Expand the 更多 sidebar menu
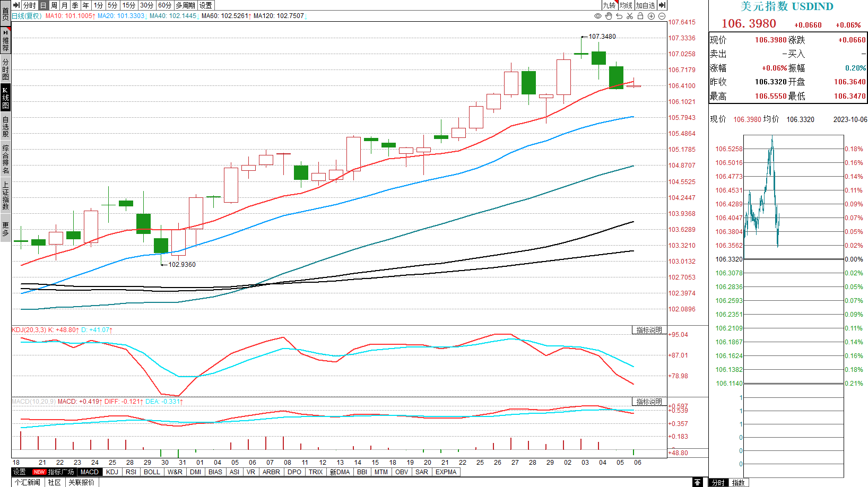Viewport: 868px width, 487px height. tap(5, 229)
